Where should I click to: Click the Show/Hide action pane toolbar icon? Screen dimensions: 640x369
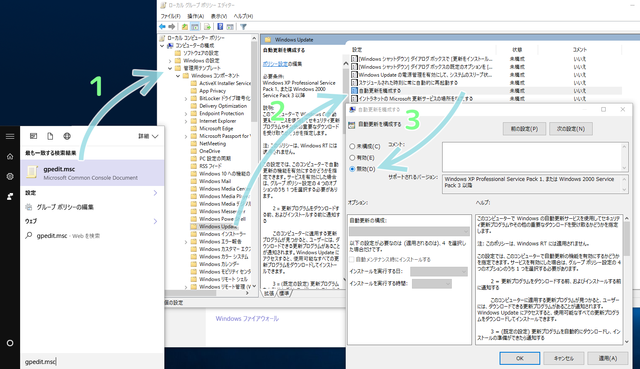pos(230,27)
